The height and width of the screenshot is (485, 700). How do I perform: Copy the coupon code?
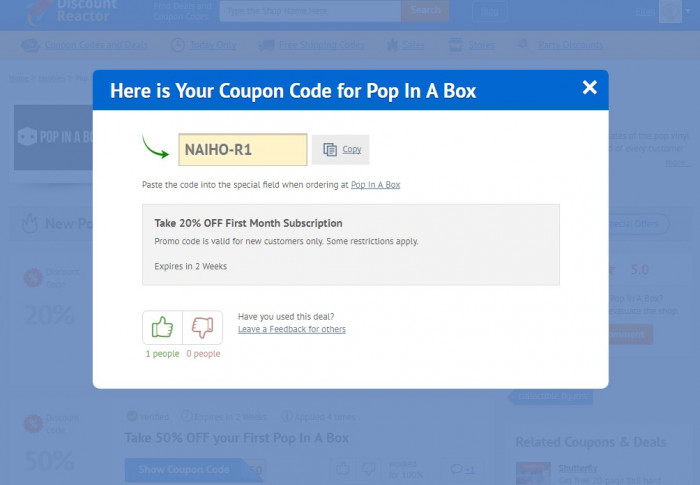[x=341, y=150]
